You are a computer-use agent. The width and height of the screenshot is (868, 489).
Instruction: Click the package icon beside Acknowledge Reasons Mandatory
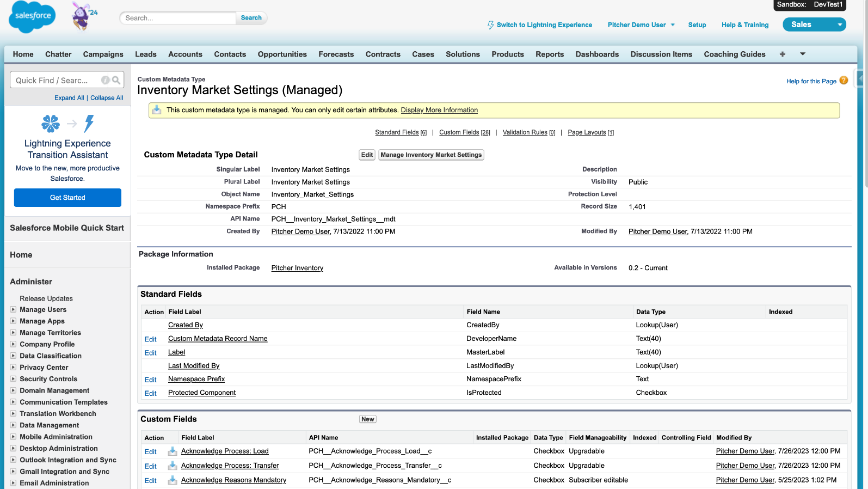tap(172, 480)
